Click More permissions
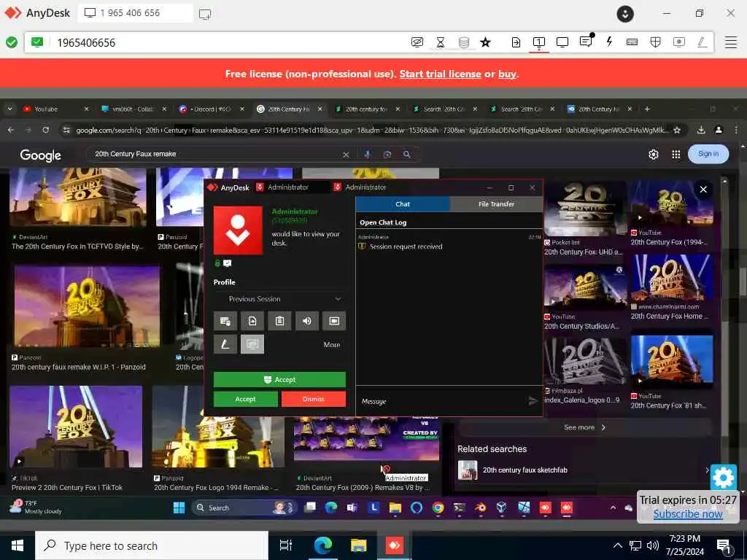 [x=332, y=345]
